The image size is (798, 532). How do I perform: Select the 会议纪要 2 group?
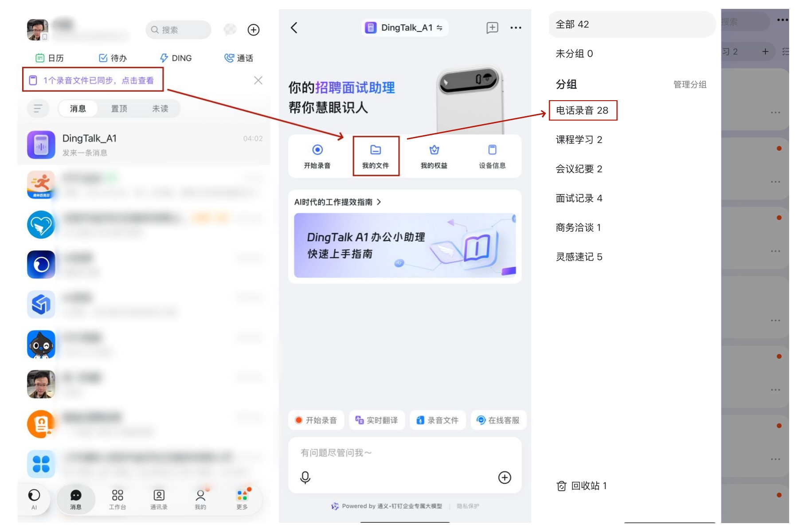point(579,169)
